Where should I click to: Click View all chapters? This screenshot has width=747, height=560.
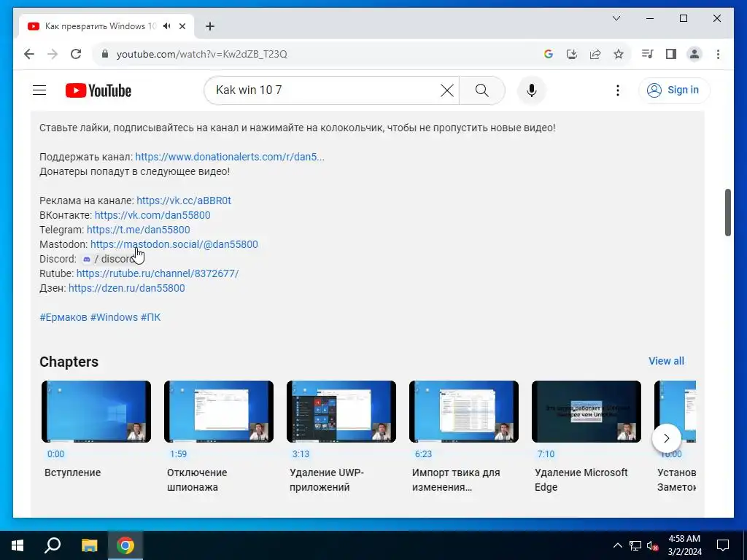[666, 361]
